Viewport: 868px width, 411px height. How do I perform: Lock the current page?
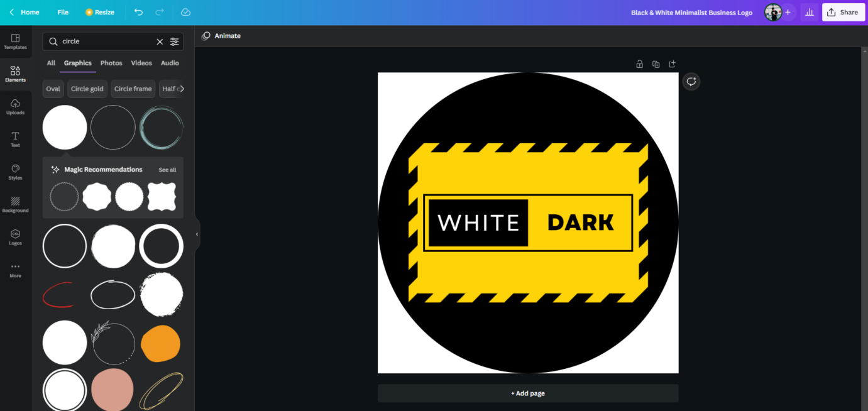click(639, 64)
